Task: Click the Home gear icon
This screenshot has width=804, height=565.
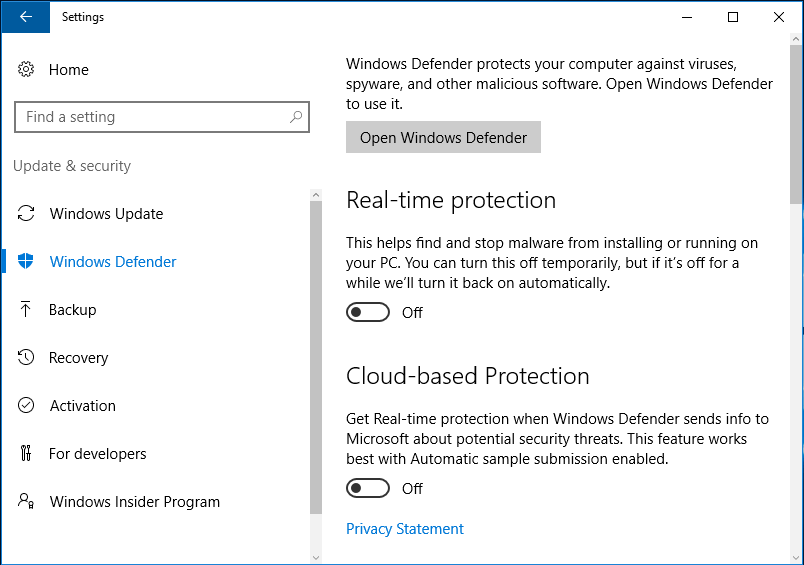Action: click(26, 70)
